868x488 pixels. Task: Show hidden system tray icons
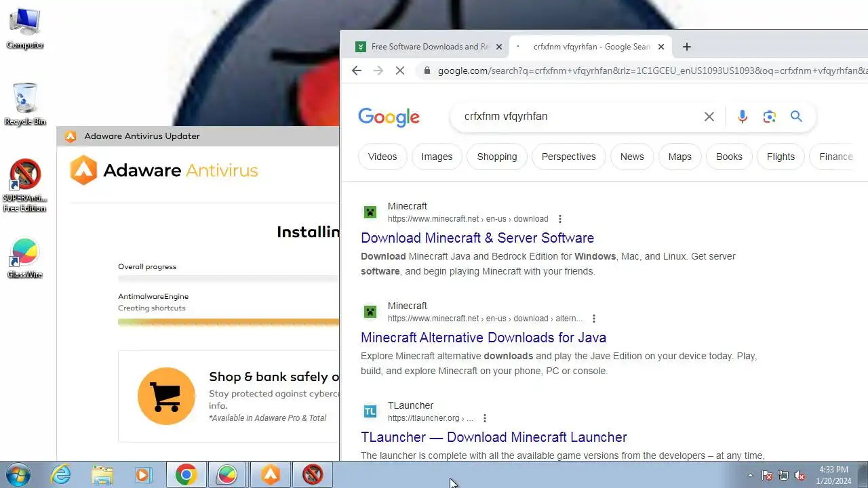(750, 475)
